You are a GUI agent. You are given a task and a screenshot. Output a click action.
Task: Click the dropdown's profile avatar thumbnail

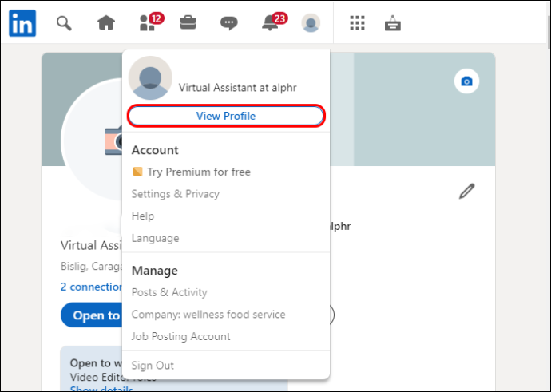[150, 78]
